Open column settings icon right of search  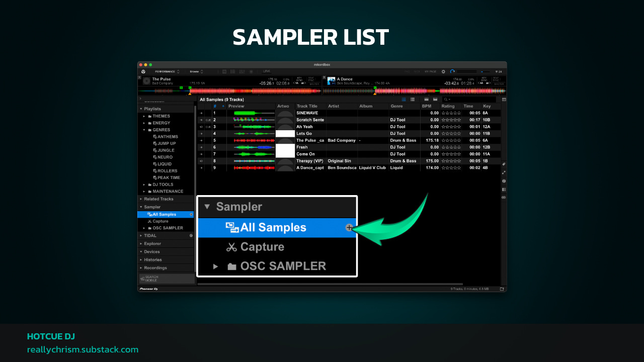504,100
